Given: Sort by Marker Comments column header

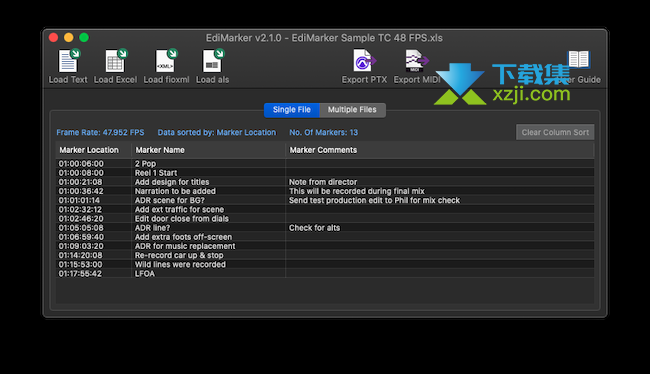Looking at the screenshot, I should [440, 150].
